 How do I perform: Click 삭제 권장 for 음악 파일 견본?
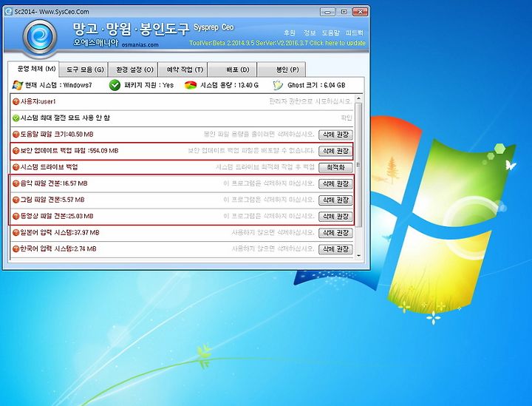pyautogui.click(x=335, y=183)
